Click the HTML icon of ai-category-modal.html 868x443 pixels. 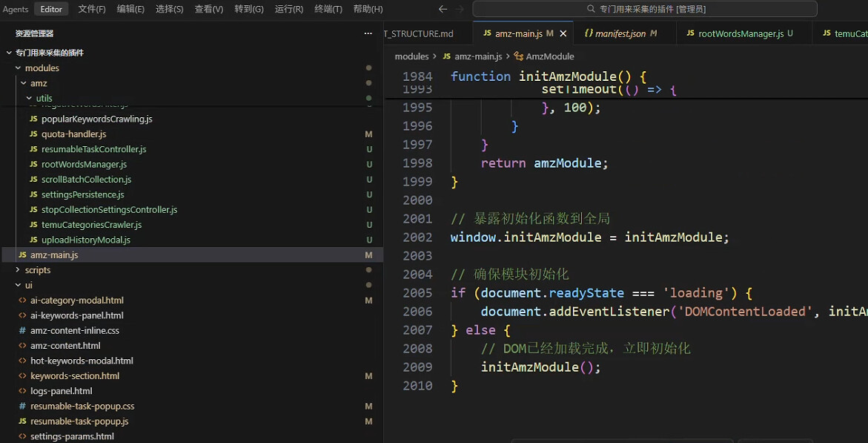point(22,301)
